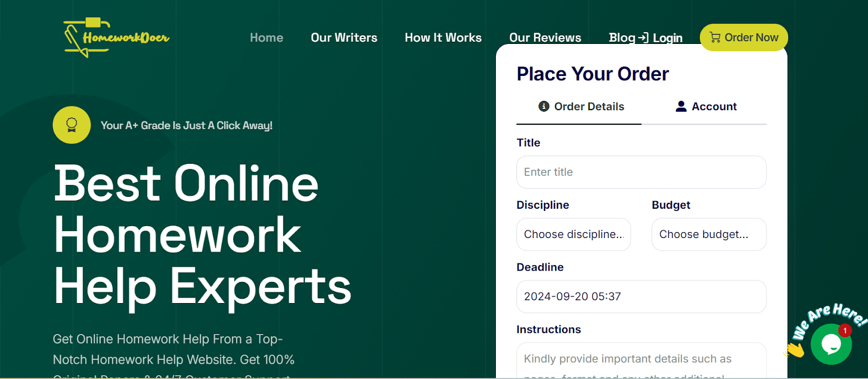The width and height of the screenshot is (868, 379).
Task: Click the Deadline label
Action: click(x=540, y=267)
